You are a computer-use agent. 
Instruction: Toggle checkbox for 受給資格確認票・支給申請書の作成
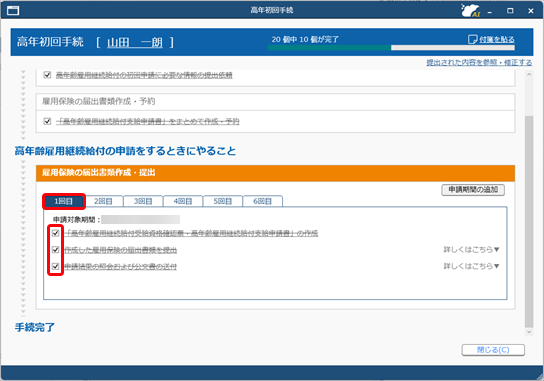56,233
